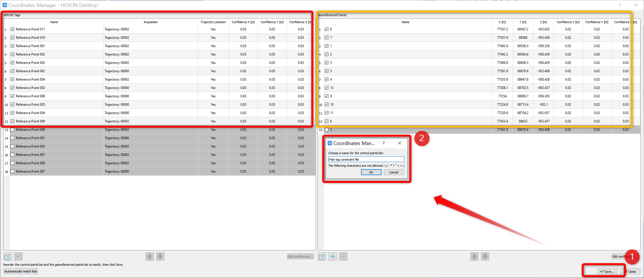Image resolution: width=644 pixels, height=278 pixels.
Task: Click control points list name field
Action: 366,159
